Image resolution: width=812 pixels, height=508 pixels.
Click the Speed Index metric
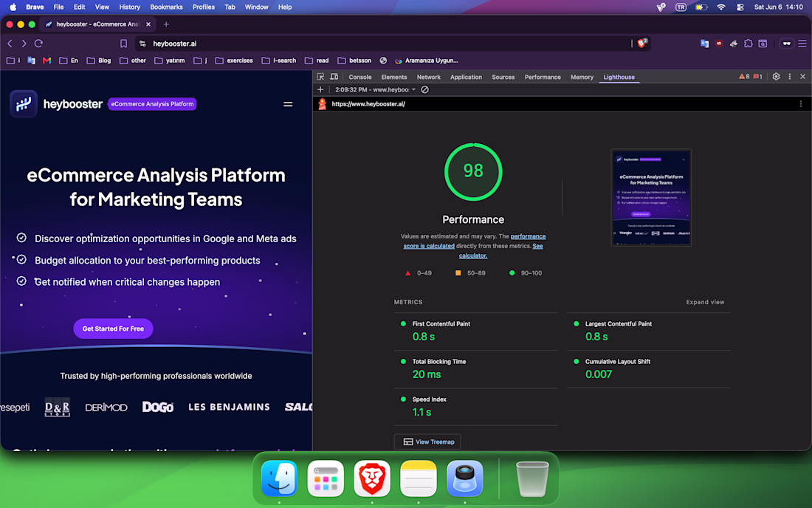[475, 407]
